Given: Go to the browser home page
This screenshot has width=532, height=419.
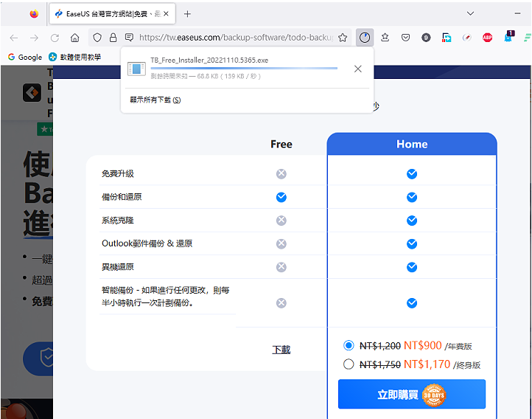Looking at the screenshot, I should coord(75,38).
